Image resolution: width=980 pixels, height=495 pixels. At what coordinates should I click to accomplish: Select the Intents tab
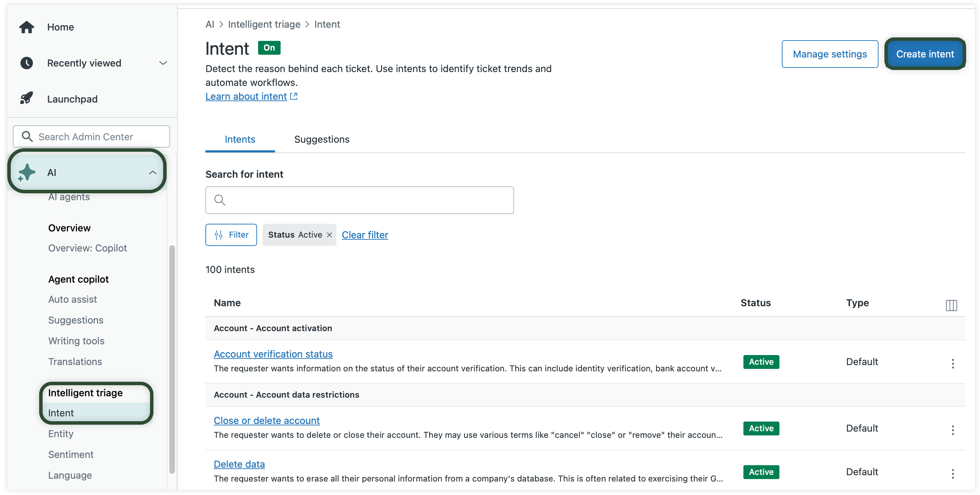coord(240,139)
